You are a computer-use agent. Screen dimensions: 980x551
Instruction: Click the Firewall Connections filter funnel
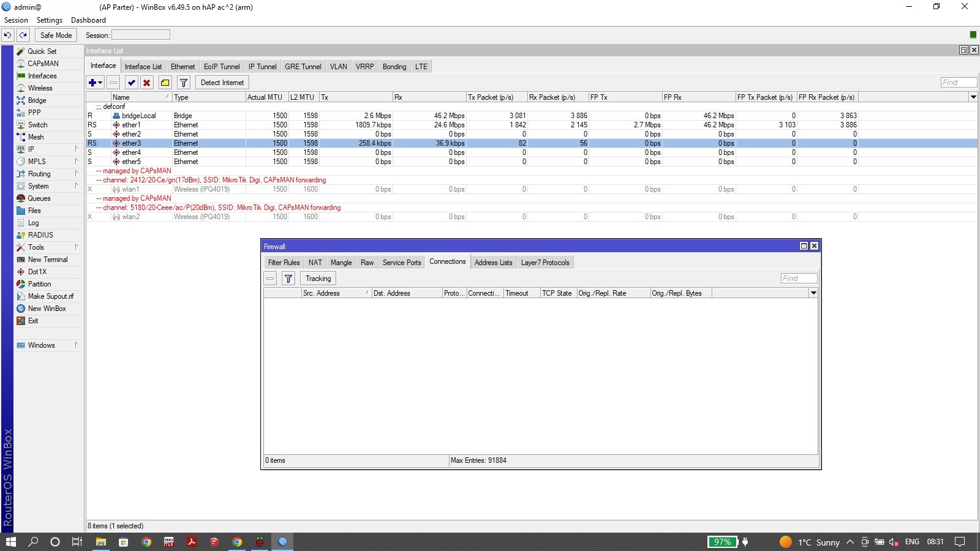tap(288, 279)
